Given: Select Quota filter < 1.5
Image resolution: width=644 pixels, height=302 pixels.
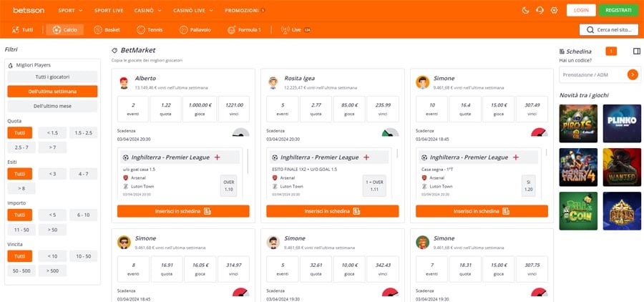Looking at the screenshot, I should 52,132.
